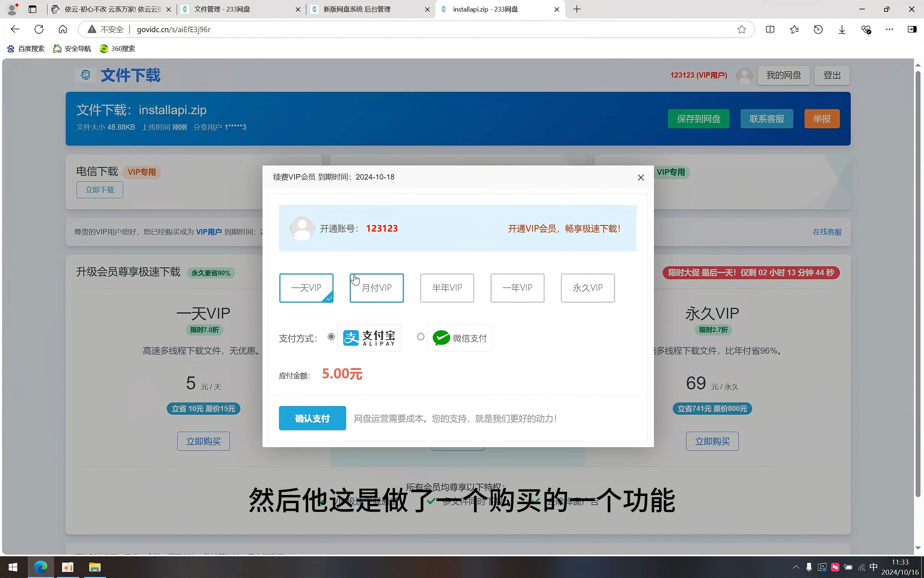The image size is (924, 578).
Task: Open 安全导航 bookmark
Action: coord(72,48)
